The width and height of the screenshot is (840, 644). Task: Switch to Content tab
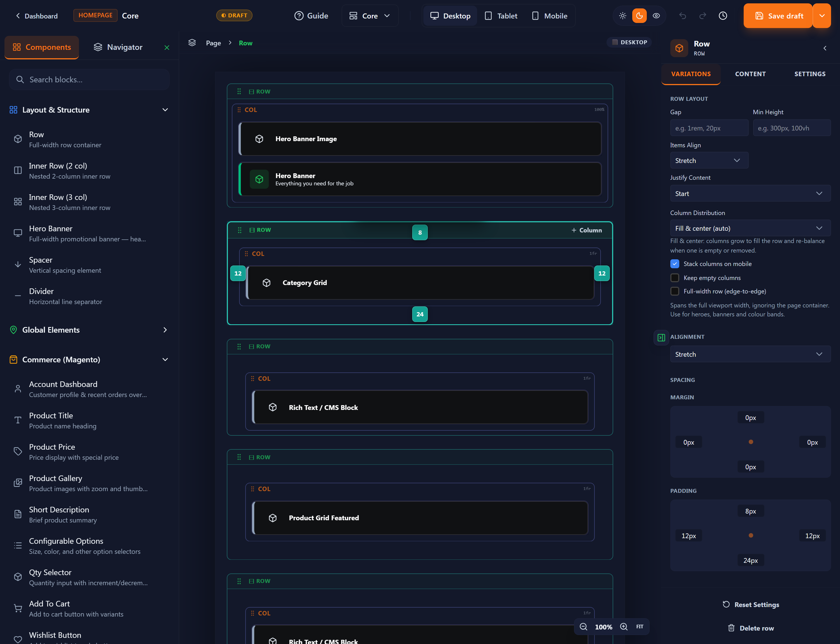(x=750, y=74)
